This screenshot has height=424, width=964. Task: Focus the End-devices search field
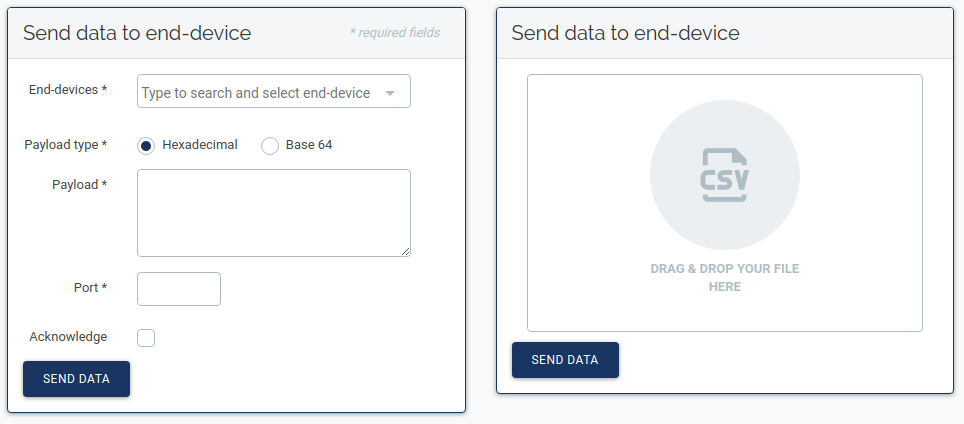pos(256,93)
